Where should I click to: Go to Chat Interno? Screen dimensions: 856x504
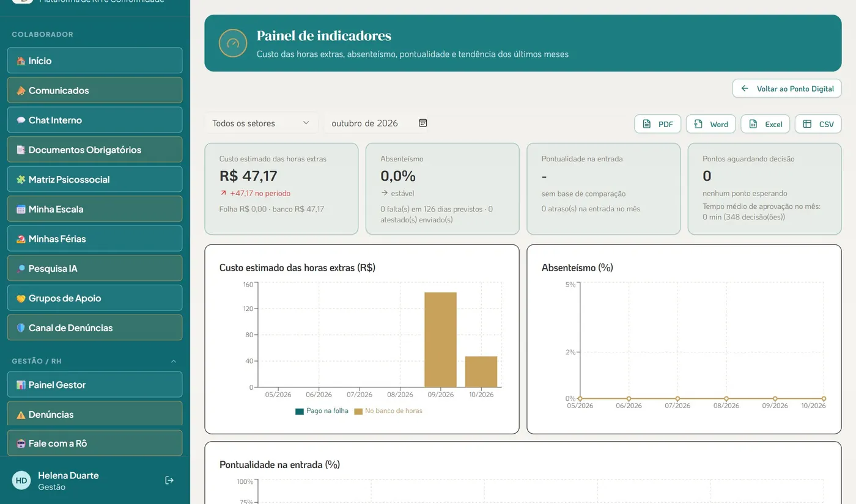[95, 120]
